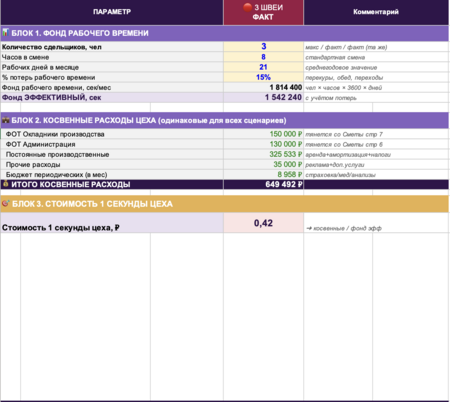Image resolution: width=450 pixels, height=402 pixels.
Task: Click the red circle icon in ШВЕИ header
Action: (x=247, y=7)
